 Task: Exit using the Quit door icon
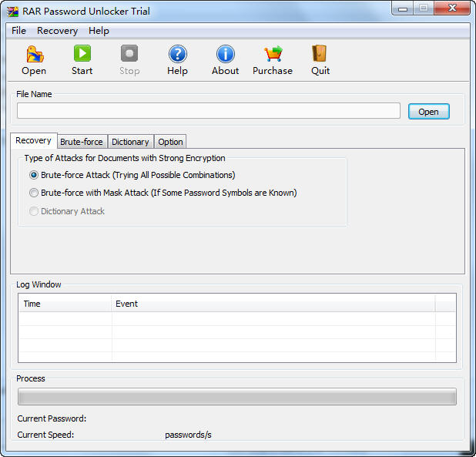point(320,53)
